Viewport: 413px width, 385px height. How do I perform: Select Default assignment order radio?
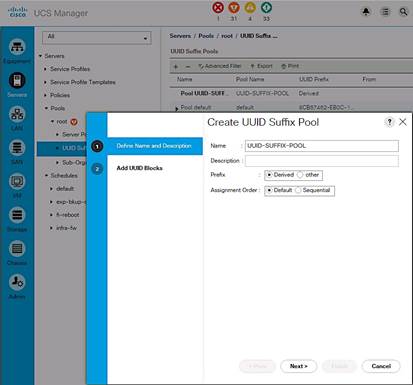click(x=269, y=190)
